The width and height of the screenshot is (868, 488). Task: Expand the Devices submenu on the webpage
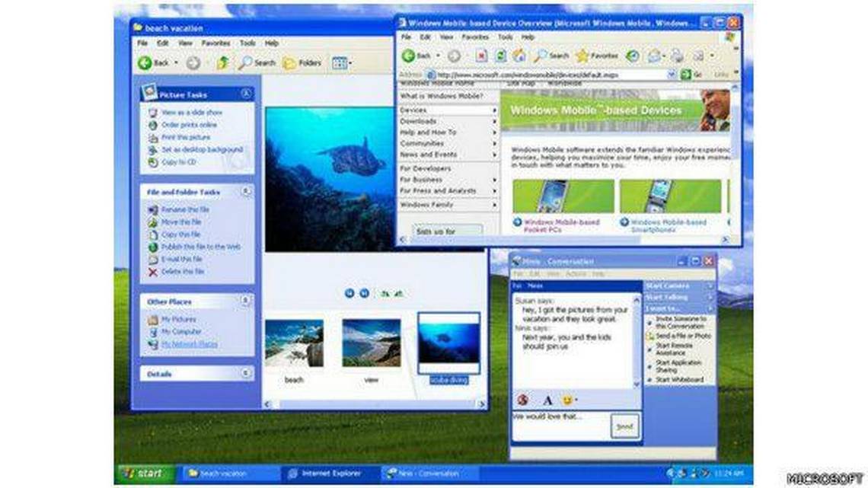click(494, 110)
